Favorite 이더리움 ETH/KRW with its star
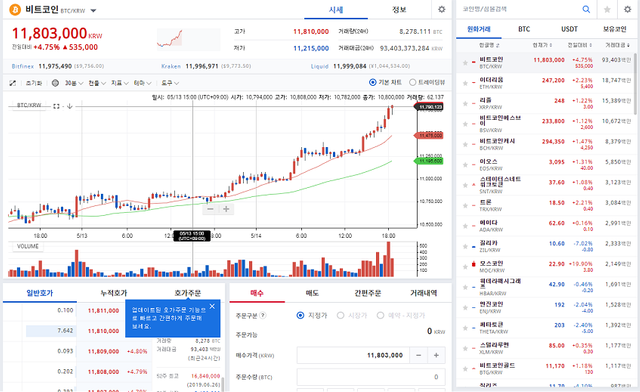The image size is (640, 392). tap(465, 83)
